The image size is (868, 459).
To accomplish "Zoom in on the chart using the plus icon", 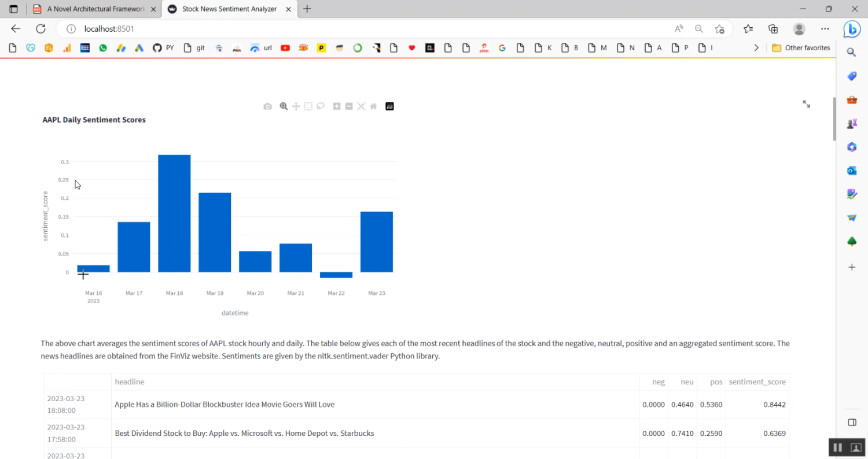I will pyautogui.click(x=336, y=106).
